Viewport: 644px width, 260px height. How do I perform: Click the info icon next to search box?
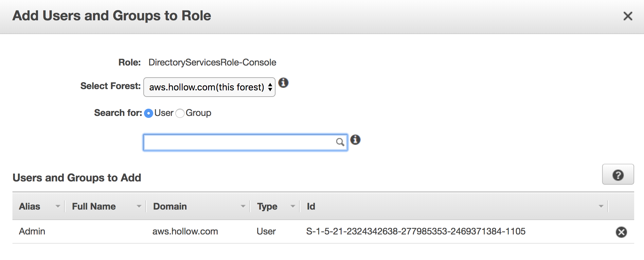[355, 140]
